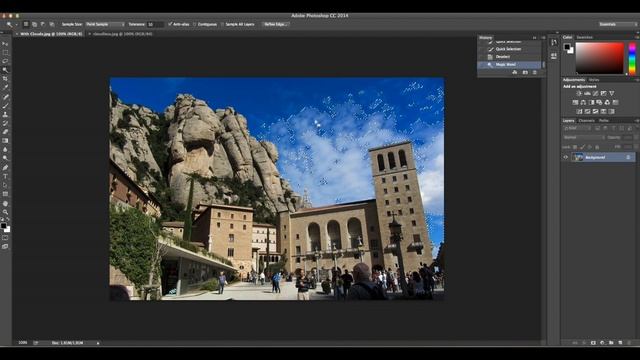
Task: Toggle the Anti-alias checkbox
Action: (170, 24)
